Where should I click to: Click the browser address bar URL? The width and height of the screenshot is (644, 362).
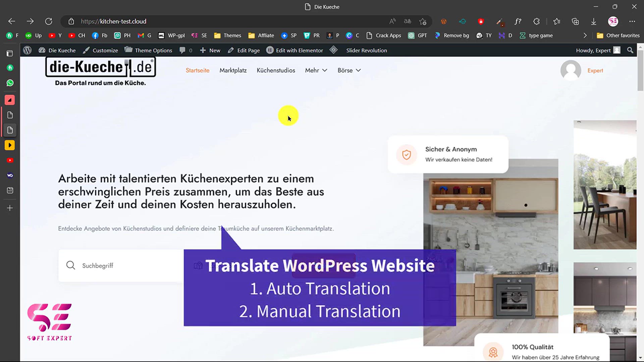click(x=113, y=21)
